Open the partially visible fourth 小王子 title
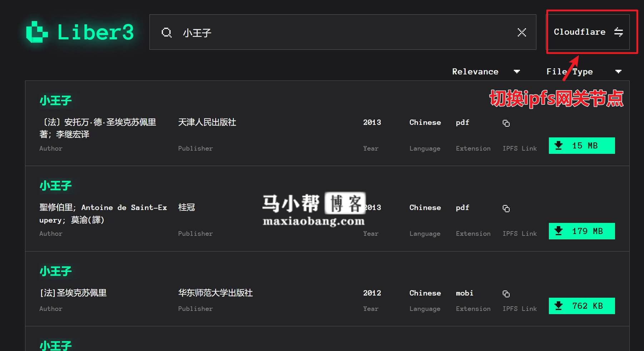 [55, 346]
